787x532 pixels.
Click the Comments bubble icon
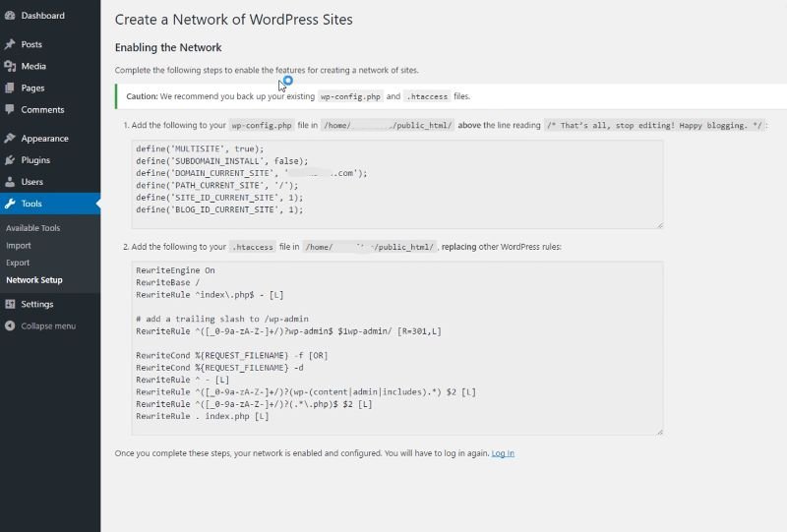coord(10,109)
